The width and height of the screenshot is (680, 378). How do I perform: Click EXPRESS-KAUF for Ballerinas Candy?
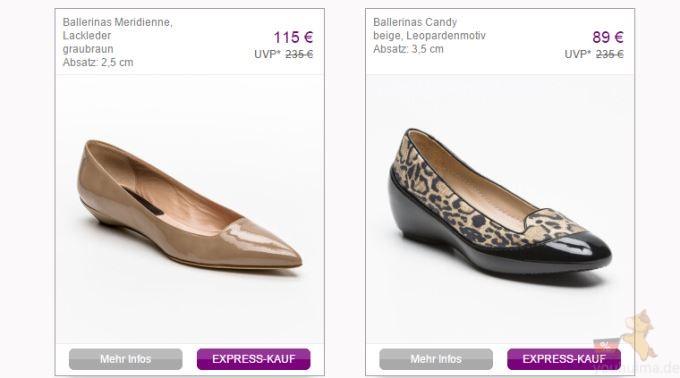(564, 359)
